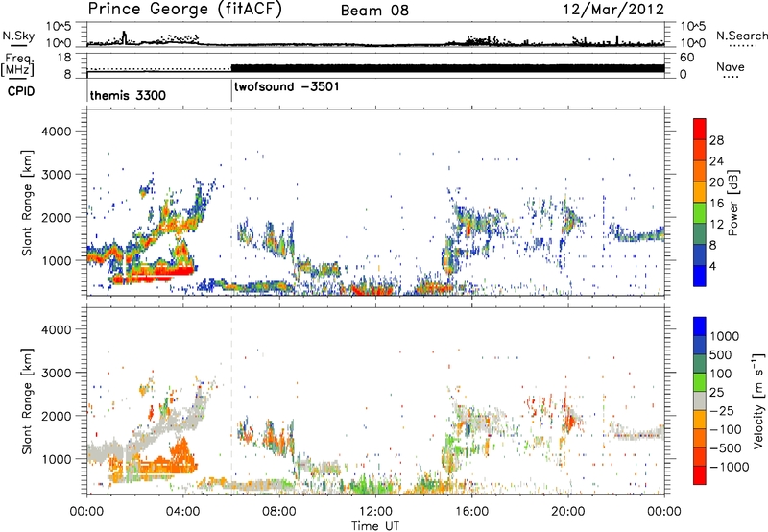This screenshot has width=768, height=532.
Task: Click the "12" value on Power colorbar
Action: [x=716, y=225]
